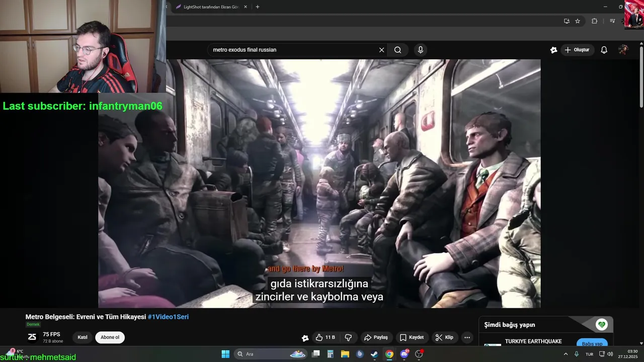
Task: Click the video player to pause
Action: pos(319,184)
